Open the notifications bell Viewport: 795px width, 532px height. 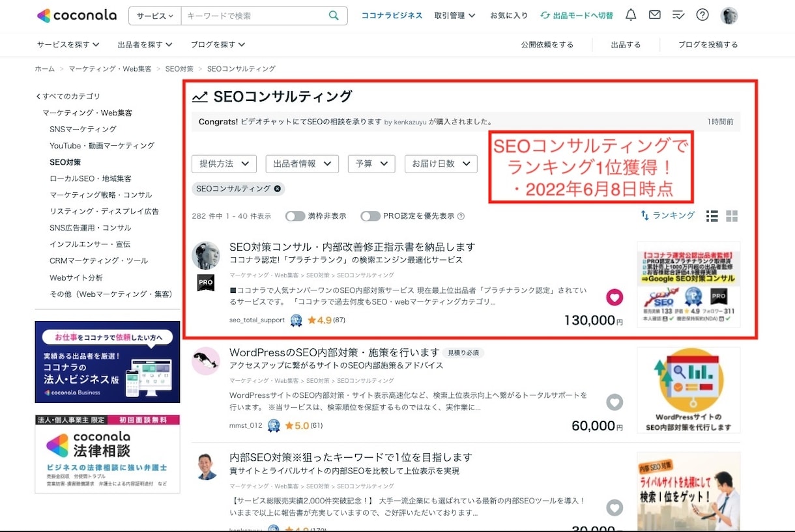pyautogui.click(x=631, y=15)
